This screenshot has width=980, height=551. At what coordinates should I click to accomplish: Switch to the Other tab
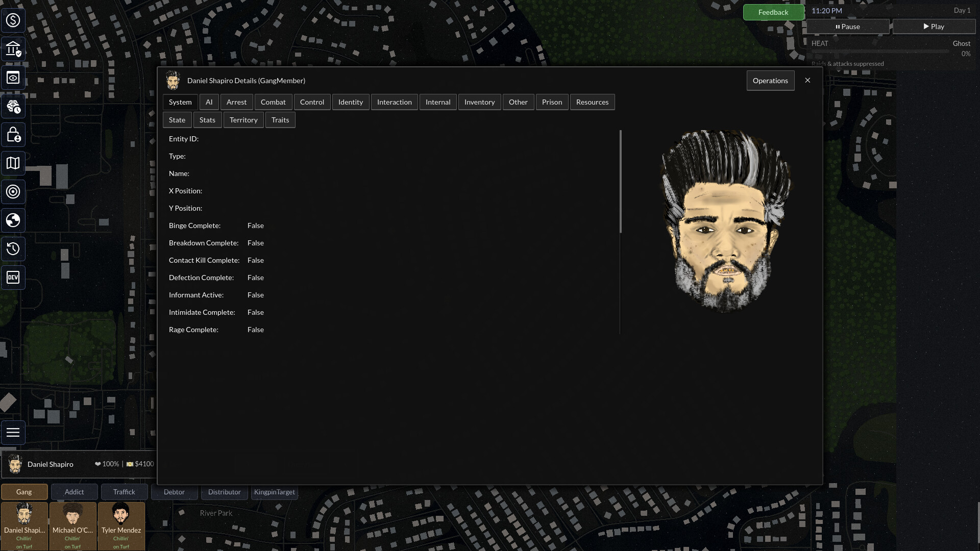518,102
